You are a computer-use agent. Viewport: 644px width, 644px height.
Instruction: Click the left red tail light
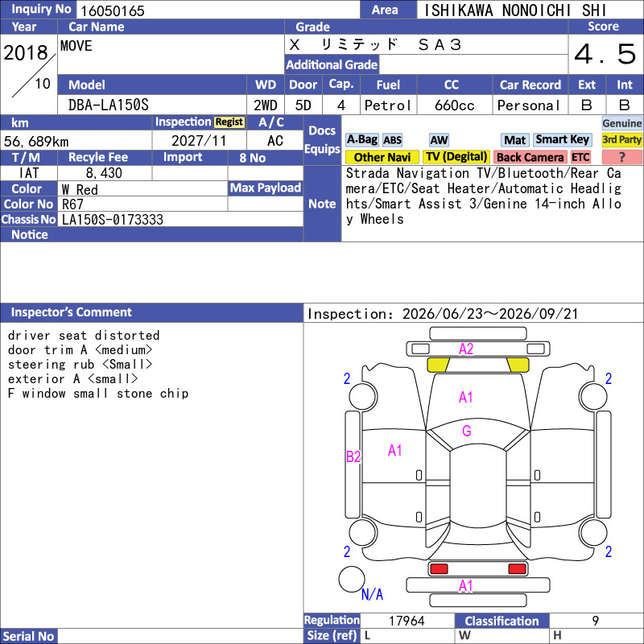click(439, 569)
